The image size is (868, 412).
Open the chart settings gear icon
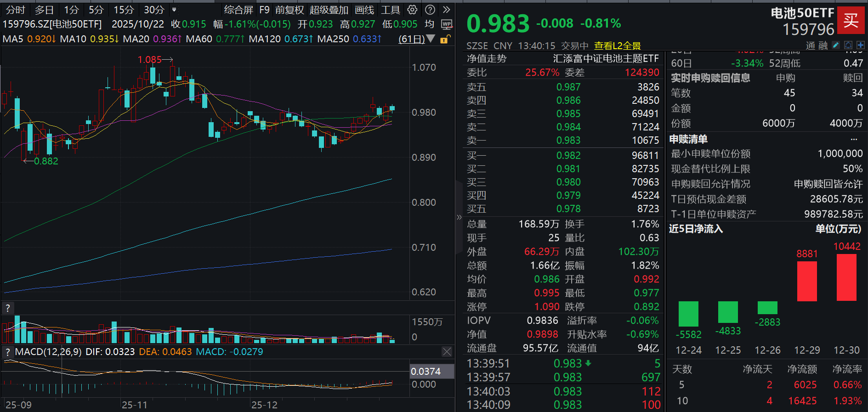tap(412, 10)
